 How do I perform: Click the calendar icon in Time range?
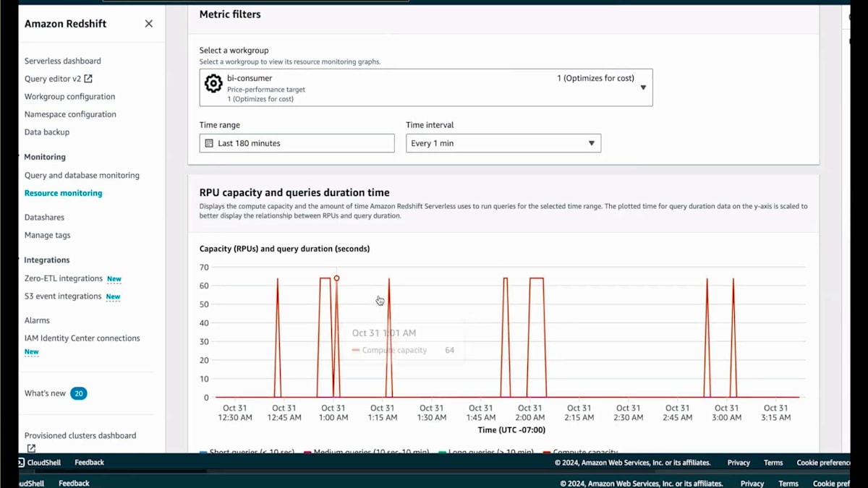pos(209,143)
